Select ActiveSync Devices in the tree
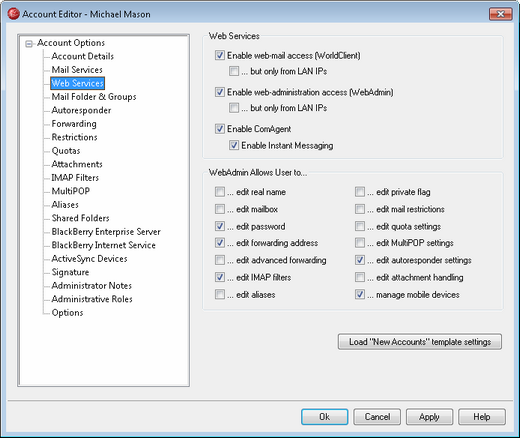 [89, 259]
